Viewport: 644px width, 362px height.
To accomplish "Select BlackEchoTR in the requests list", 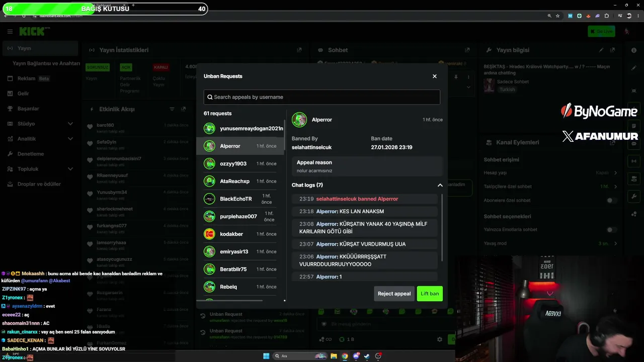I will (x=240, y=199).
